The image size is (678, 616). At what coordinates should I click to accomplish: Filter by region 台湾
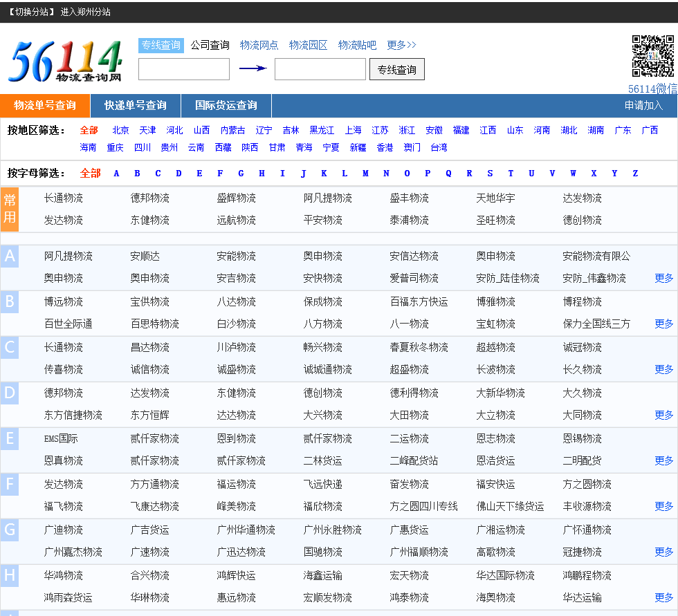click(x=439, y=147)
